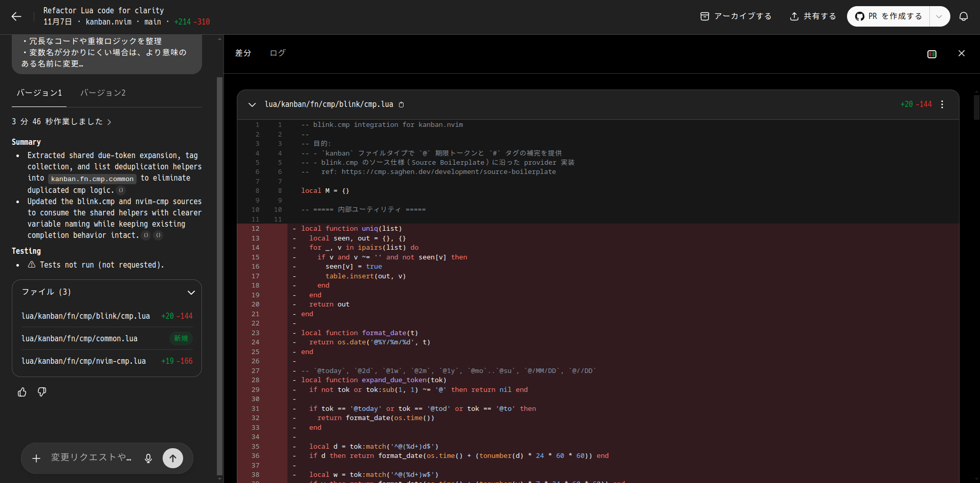Click the notification bell icon
The height and width of the screenshot is (483, 980).
coord(963,16)
